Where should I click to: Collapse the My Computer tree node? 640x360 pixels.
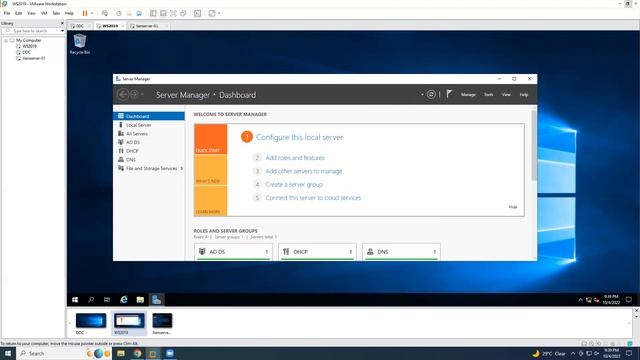(x=6, y=40)
